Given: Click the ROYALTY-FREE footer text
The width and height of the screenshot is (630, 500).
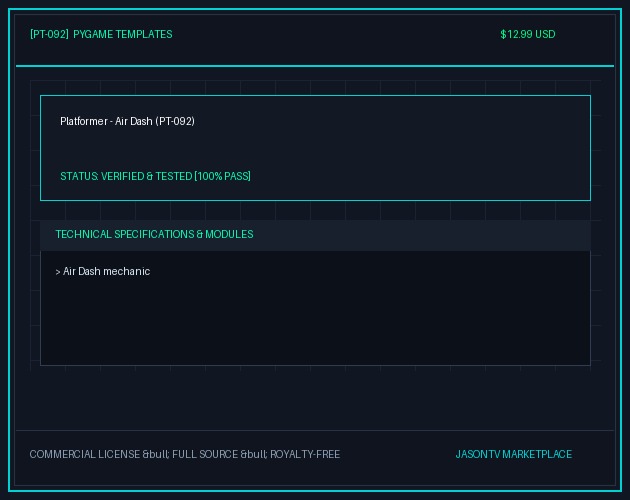Looking at the screenshot, I should pyautogui.click(x=305, y=454).
